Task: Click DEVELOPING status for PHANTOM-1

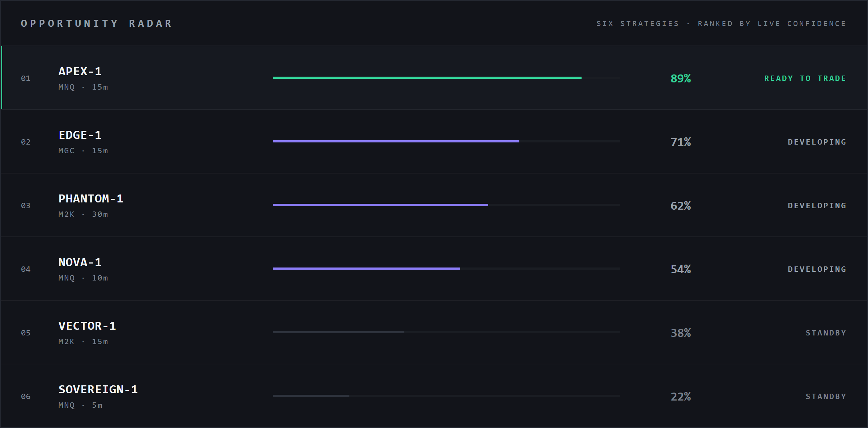Action: (x=817, y=206)
